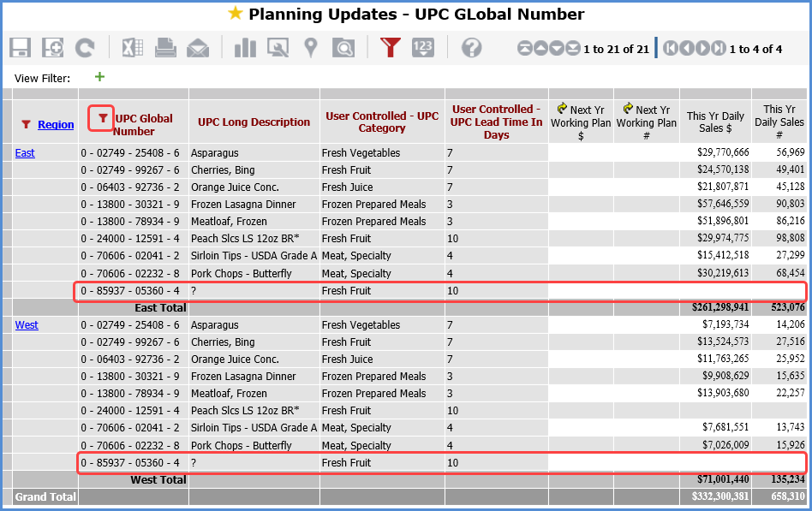The image size is (812, 511).
Task: Click the favorite star next to title
Action: point(235,14)
